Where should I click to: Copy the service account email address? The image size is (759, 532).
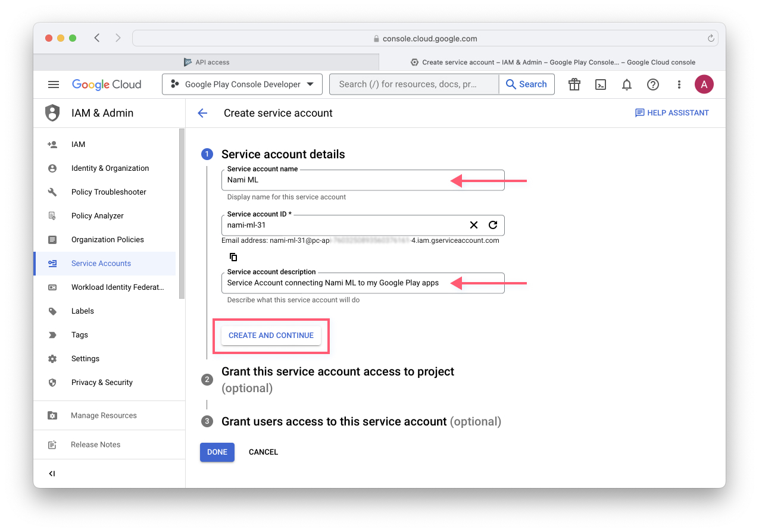tap(233, 257)
